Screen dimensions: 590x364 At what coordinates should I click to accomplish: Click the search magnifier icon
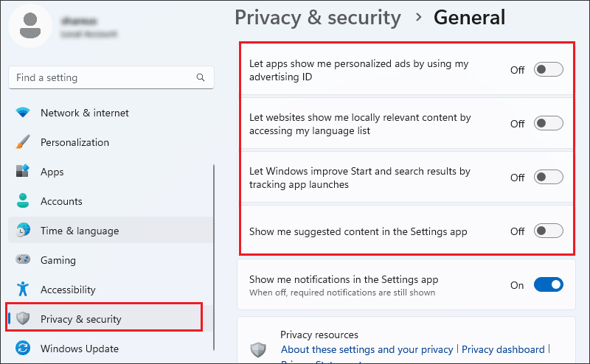click(201, 77)
